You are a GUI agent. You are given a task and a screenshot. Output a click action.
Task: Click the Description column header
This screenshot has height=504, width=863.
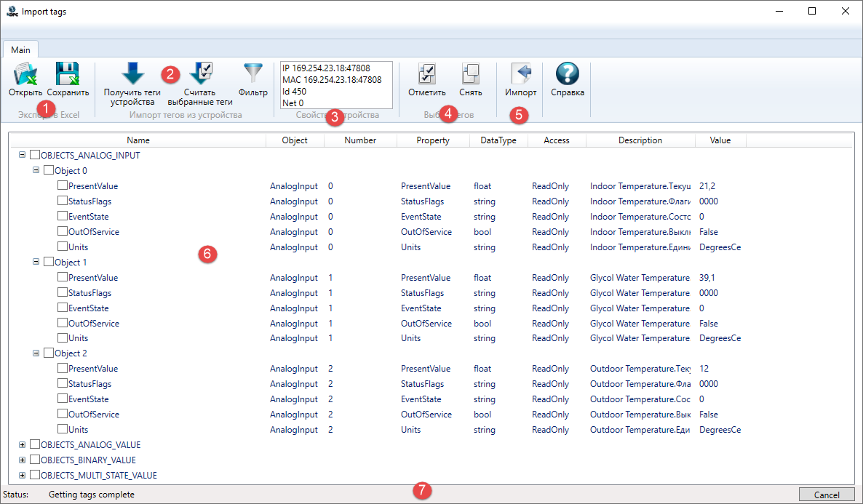[x=640, y=140]
